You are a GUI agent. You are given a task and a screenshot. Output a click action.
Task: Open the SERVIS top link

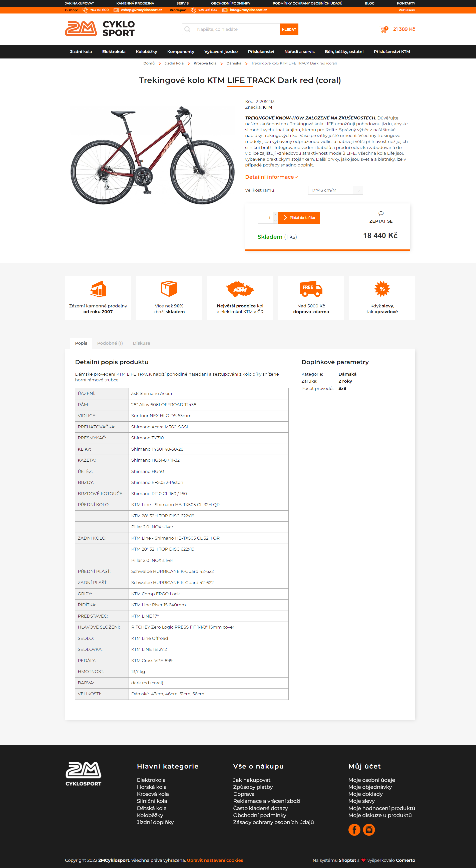tap(183, 3)
